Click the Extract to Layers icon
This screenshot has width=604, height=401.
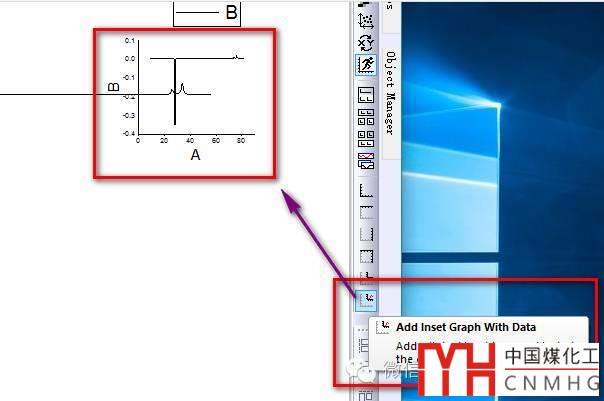(x=366, y=95)
